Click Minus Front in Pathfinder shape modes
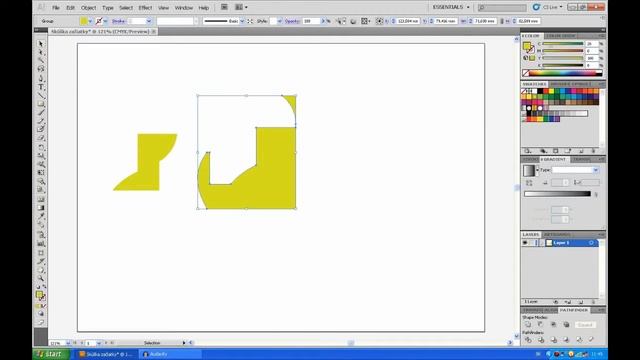Viewport: 640px width, 360px height. click(540, 325)
